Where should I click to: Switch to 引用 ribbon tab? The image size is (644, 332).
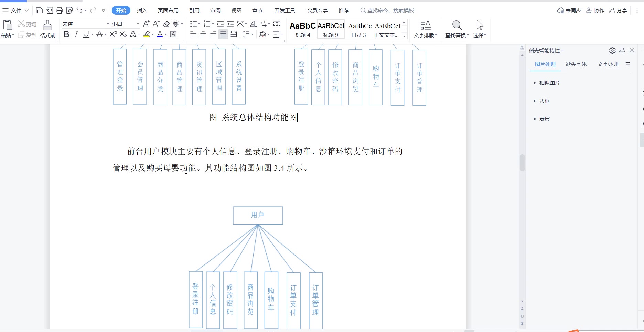(194, 10)
